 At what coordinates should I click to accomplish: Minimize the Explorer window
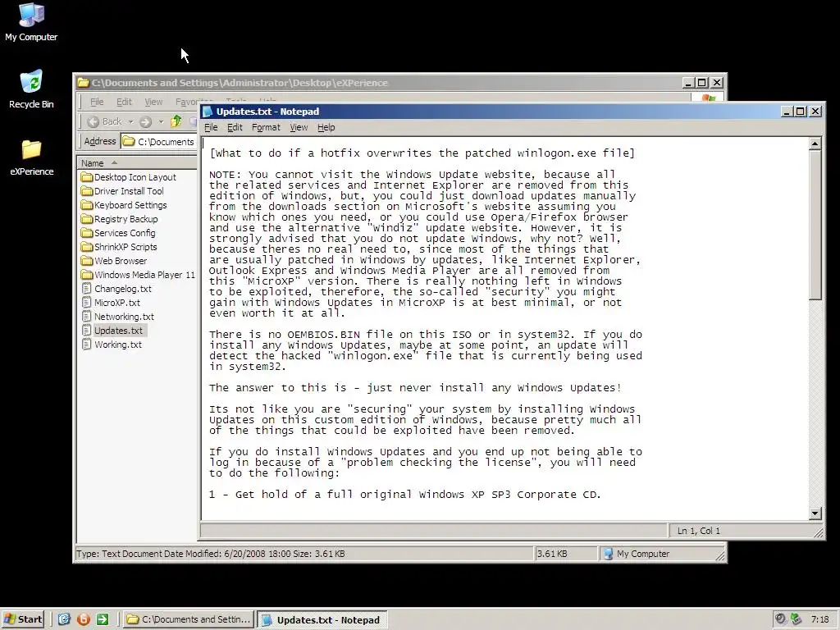click(689, 83)
